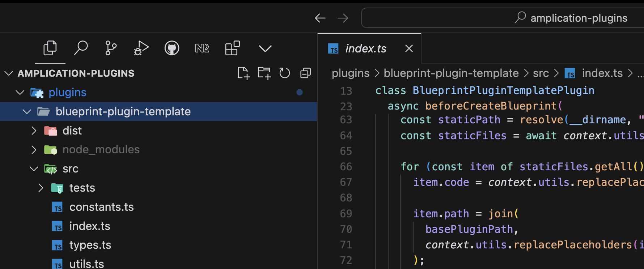Viewport: 644px width, 269px height.
Task: Open index.ts in the file tree
Action: pos(158,226)
